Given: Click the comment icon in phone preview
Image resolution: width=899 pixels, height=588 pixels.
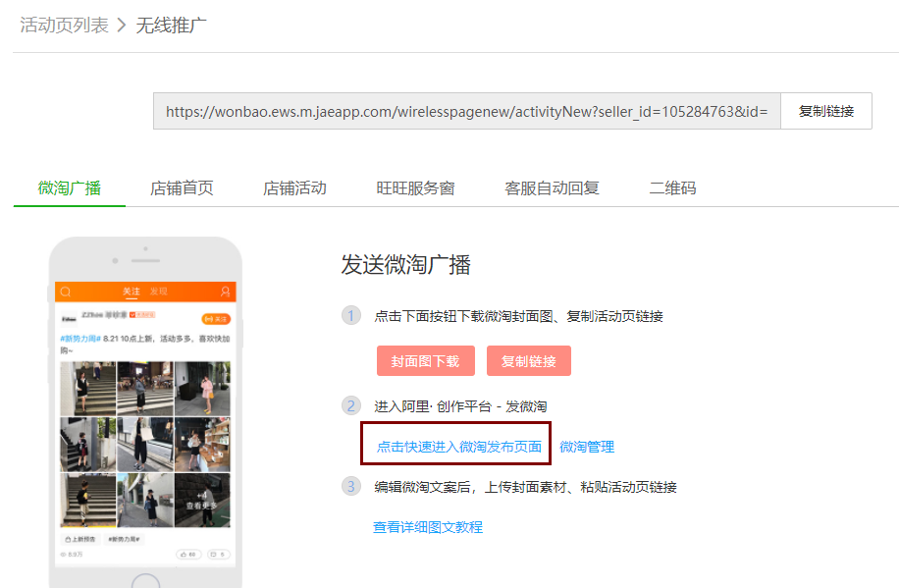Looking at the screenshot, I should tap(216, 555).
